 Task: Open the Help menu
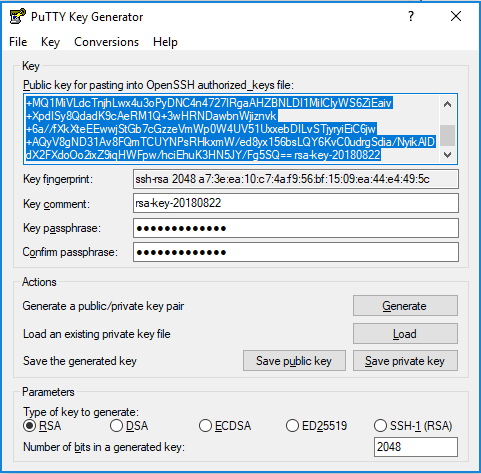[x=165, y=42]
